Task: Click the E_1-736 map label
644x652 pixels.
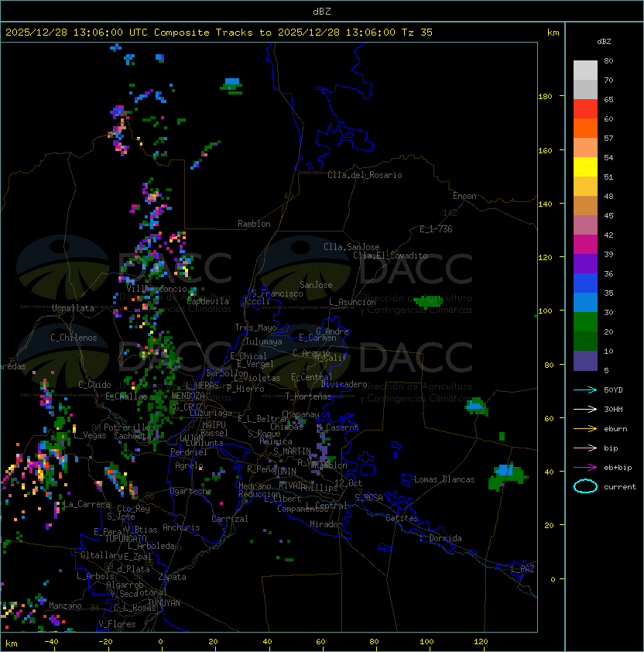Action: 436,229
